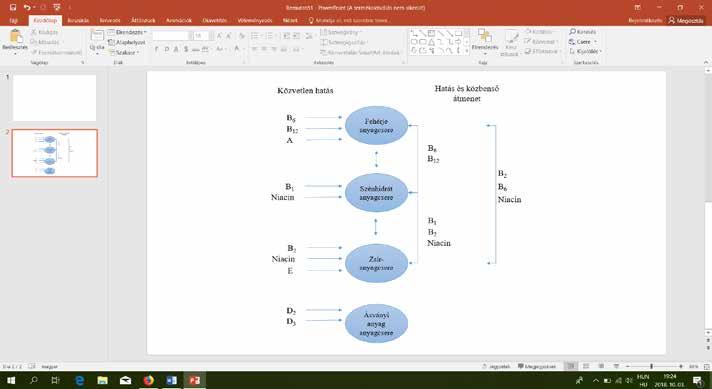Screen dimensions: 712x389
Task: Click the Alaphelyzet reset button
Action: point(127,42)
